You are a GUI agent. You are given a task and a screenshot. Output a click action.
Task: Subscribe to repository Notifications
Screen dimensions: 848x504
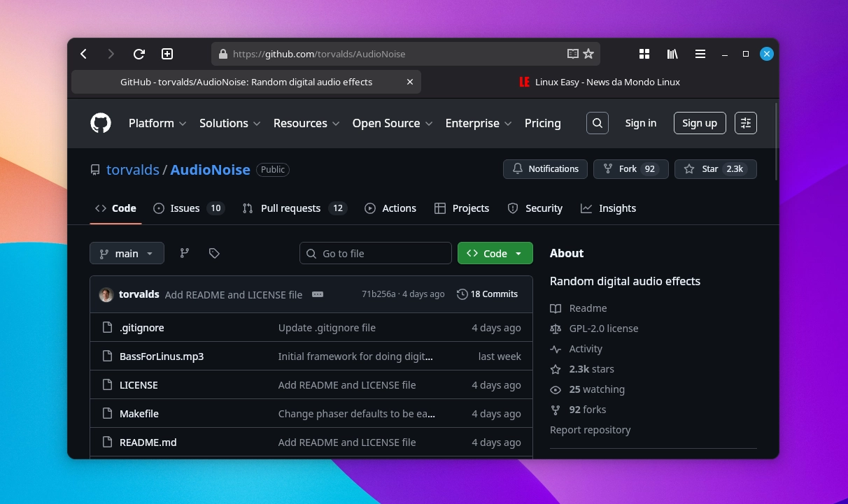[x=545, y=168]
